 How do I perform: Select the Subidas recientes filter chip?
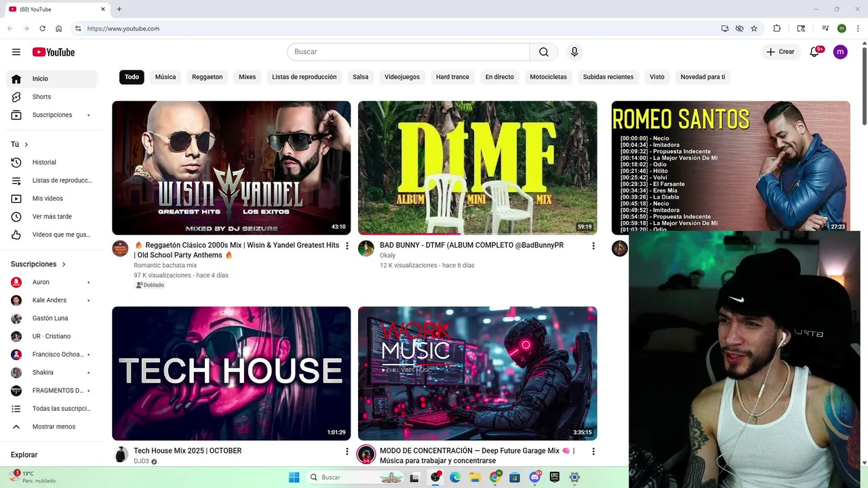(608, 77)
